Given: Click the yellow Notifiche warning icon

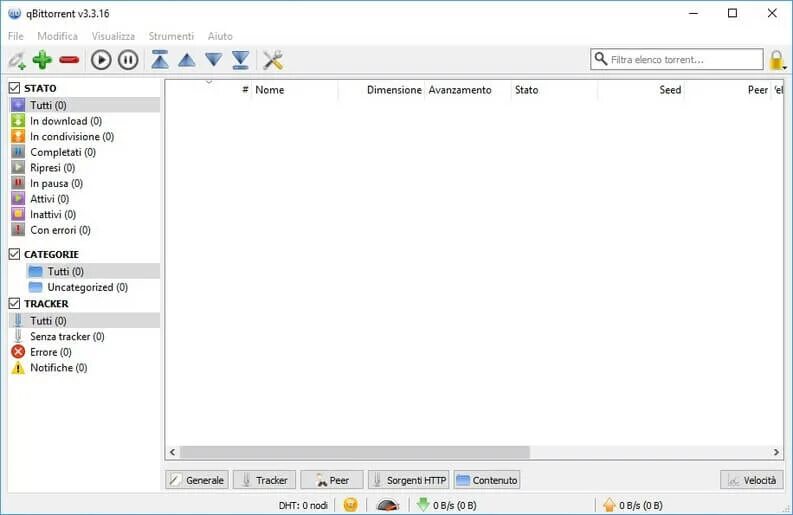Looking at the screenshot, I should pos(18,367).
